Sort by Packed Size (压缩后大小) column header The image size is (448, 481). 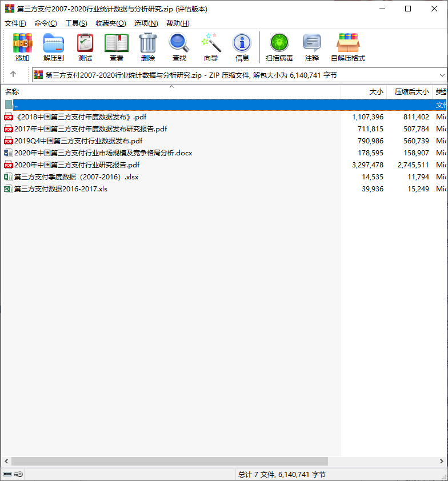(409, 92)
